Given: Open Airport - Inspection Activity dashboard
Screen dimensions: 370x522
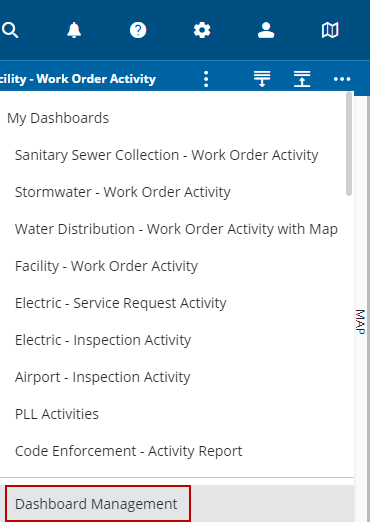Looking at the screenshot, I should 102,377.
